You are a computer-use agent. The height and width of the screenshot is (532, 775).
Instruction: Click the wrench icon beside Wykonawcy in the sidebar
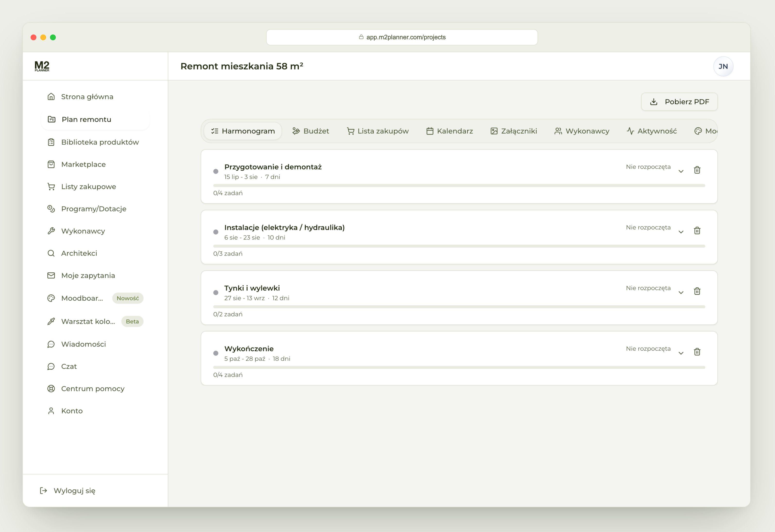pos(51,231)
